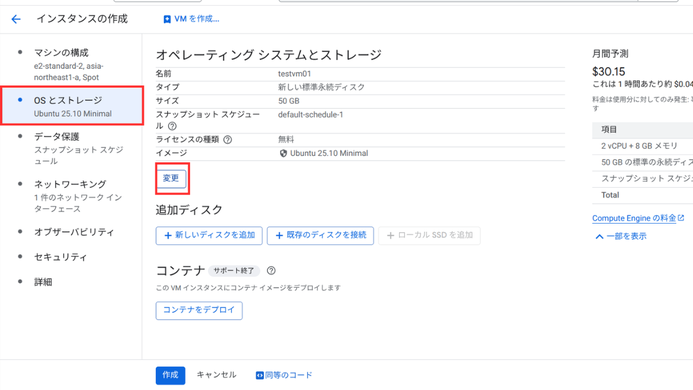
Task: Click the 50 GB size value
Action: (x=289, y=101)
